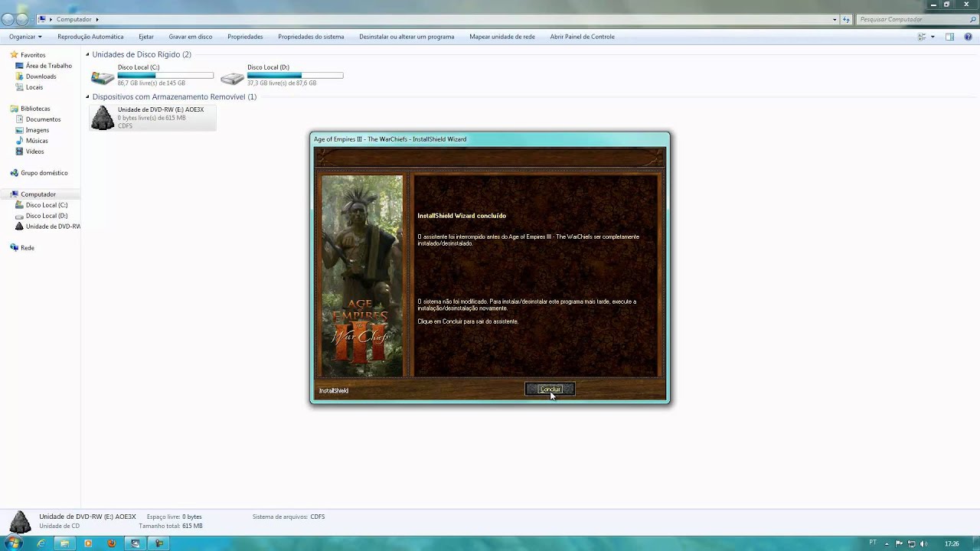Open Propriedades do sistema

(311, 37)
